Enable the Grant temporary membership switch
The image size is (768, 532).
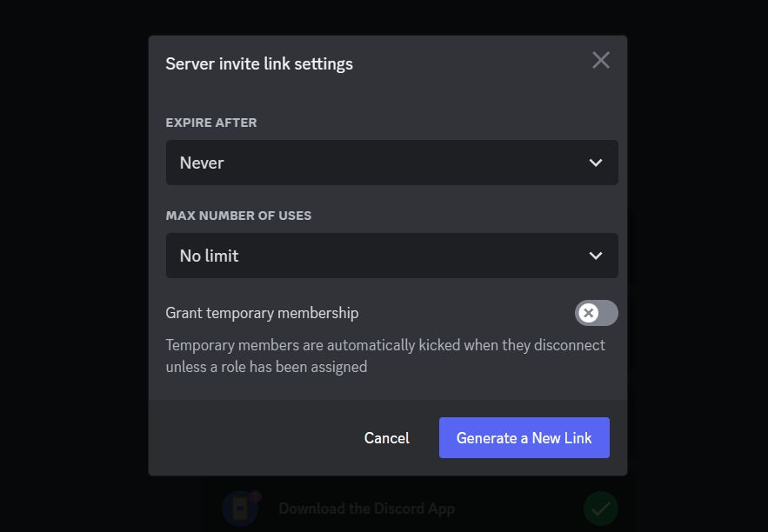596,313
